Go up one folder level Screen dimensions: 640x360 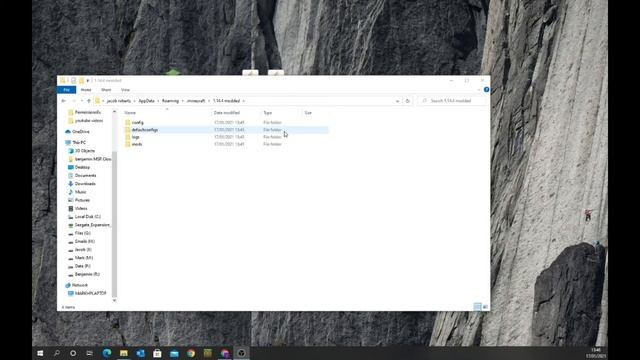89,101
